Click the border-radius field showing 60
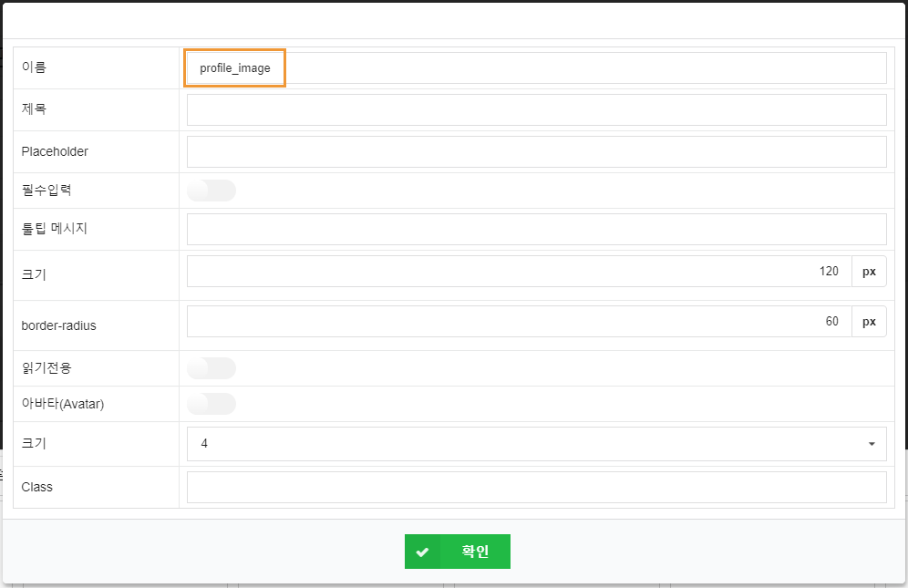 [x=519, y=322]
